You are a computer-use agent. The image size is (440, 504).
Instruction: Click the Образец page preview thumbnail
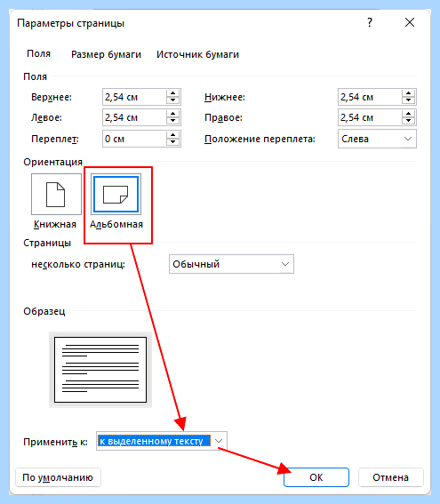(100, 370)
